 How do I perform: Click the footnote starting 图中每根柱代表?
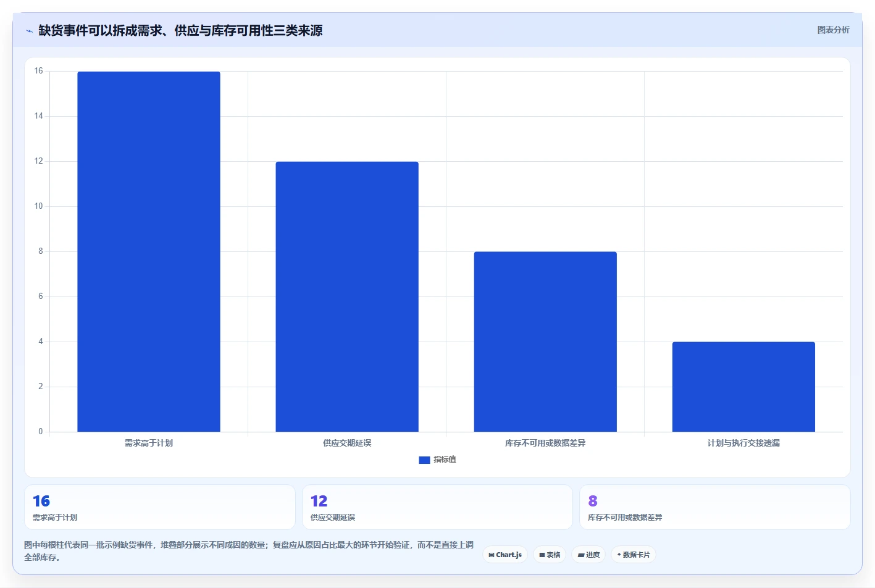tap(249, 551)
